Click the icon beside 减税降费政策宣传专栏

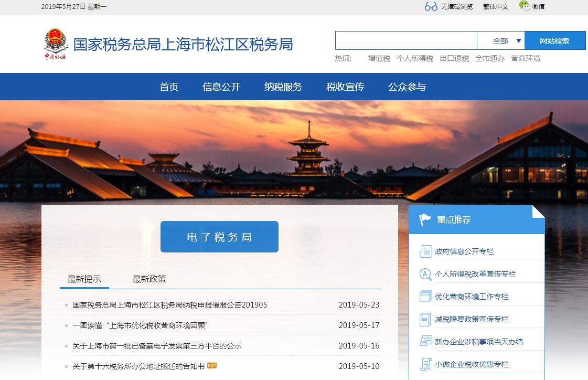tap(425, 319)
